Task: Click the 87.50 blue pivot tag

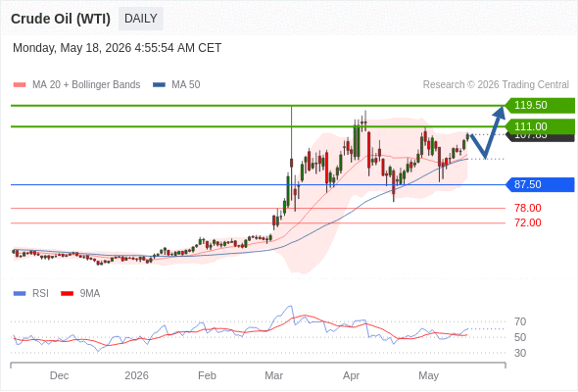Action: tap(540, 184)
